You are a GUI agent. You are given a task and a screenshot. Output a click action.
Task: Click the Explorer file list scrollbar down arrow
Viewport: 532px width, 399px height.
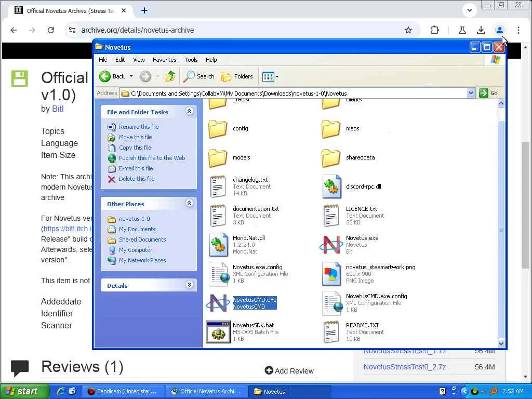point(501,343)
